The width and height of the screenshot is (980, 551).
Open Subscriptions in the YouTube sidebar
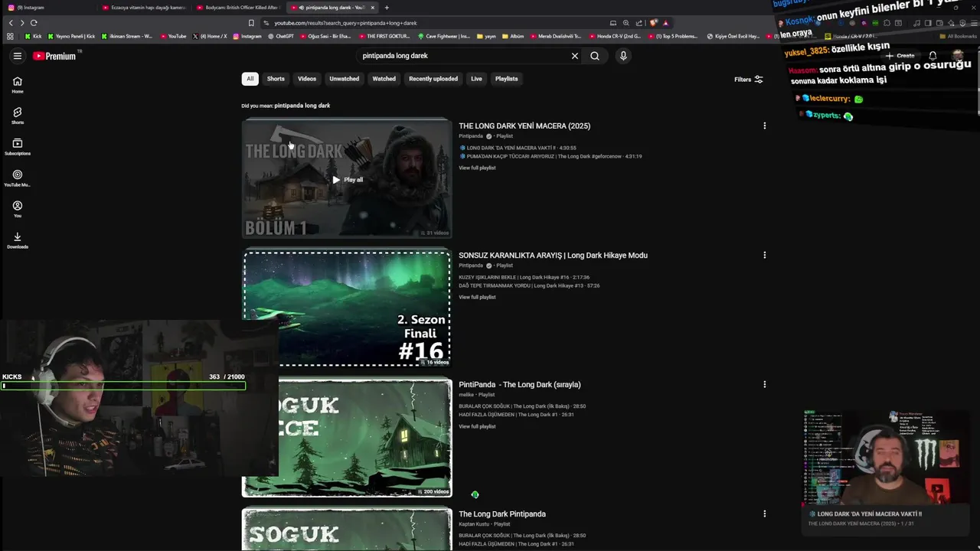(17, 147)
